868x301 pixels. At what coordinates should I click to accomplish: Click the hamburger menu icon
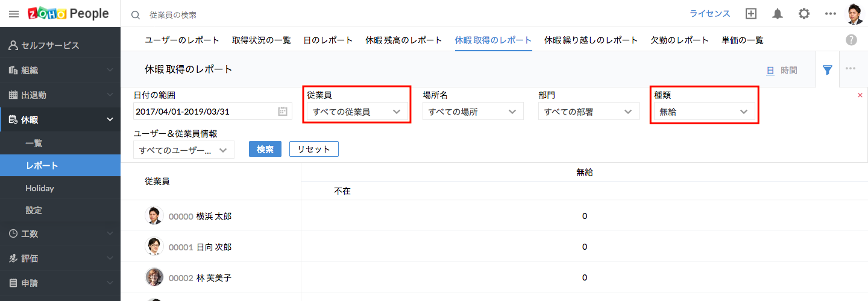point(14,14)
